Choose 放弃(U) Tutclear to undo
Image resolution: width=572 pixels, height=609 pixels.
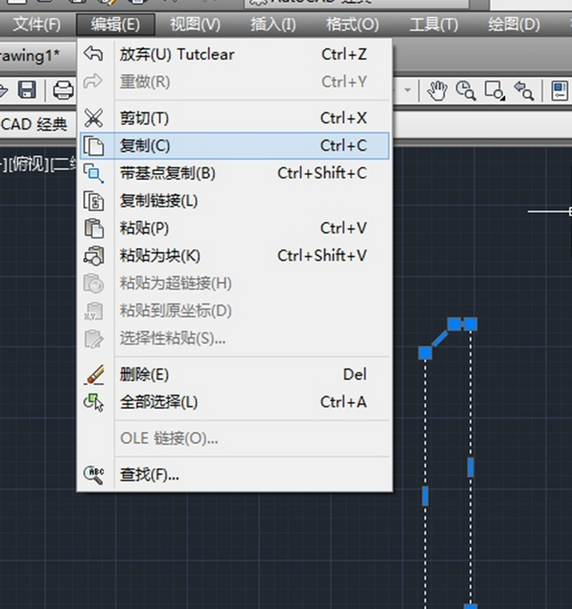(x=234, y=54)
